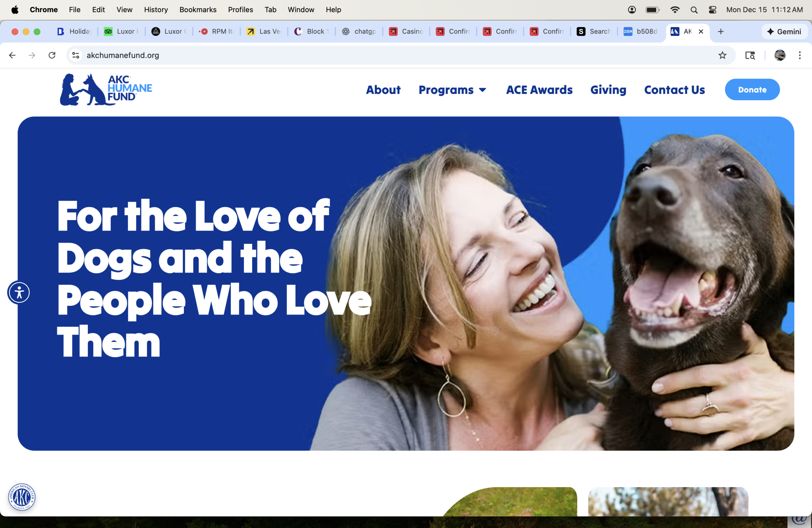This screenshot has height=528, width=812.
Task: Open macOS Spotlight search icon
Action: coord(694,10)
